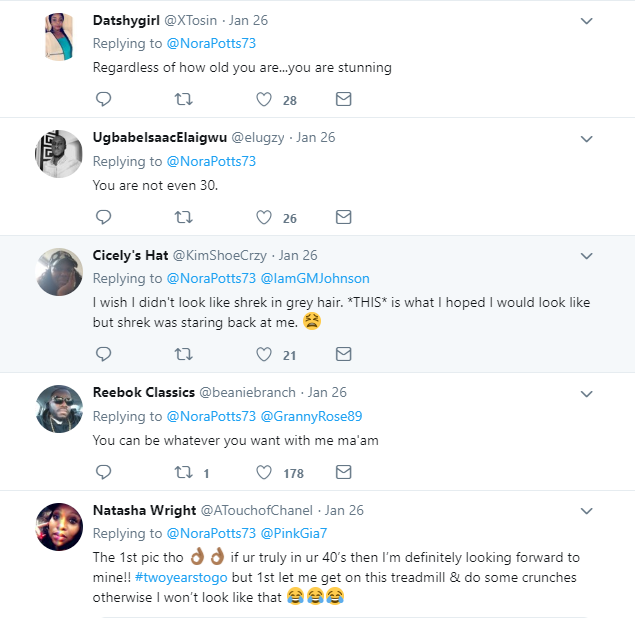Reply to Datshygirl's tweet
The width and height of the screenshot is (635, 618).
(103, 99)
